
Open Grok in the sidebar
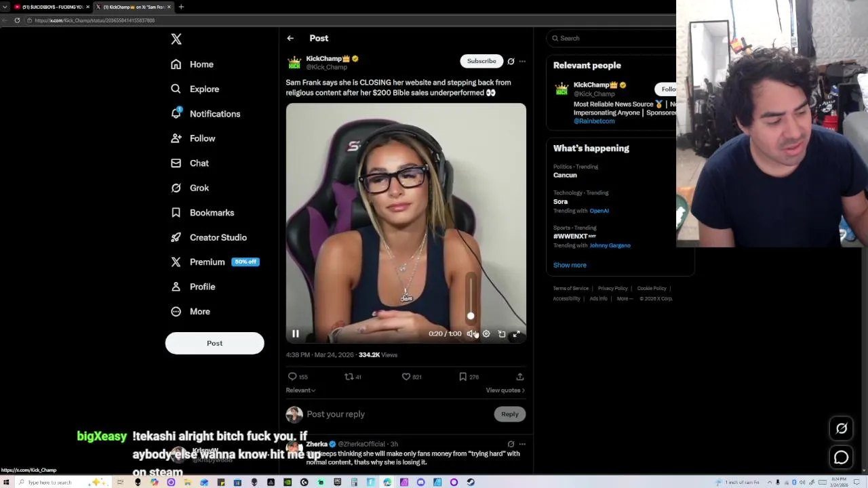[190, 188]
